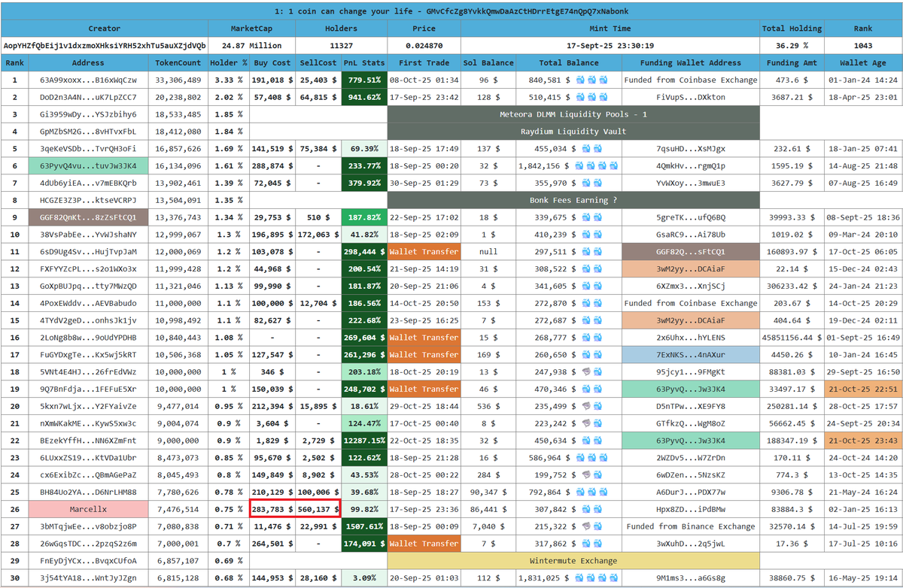Image resolution: width=903 pixels, height=588 pixels.
Task: Select the pink Marcellx address cell
Action: coord(88,509)
